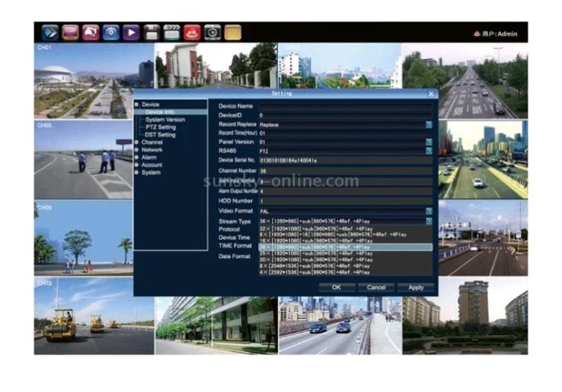
Task: Click the TV monitor icon in toolbar
Action: 70,33
